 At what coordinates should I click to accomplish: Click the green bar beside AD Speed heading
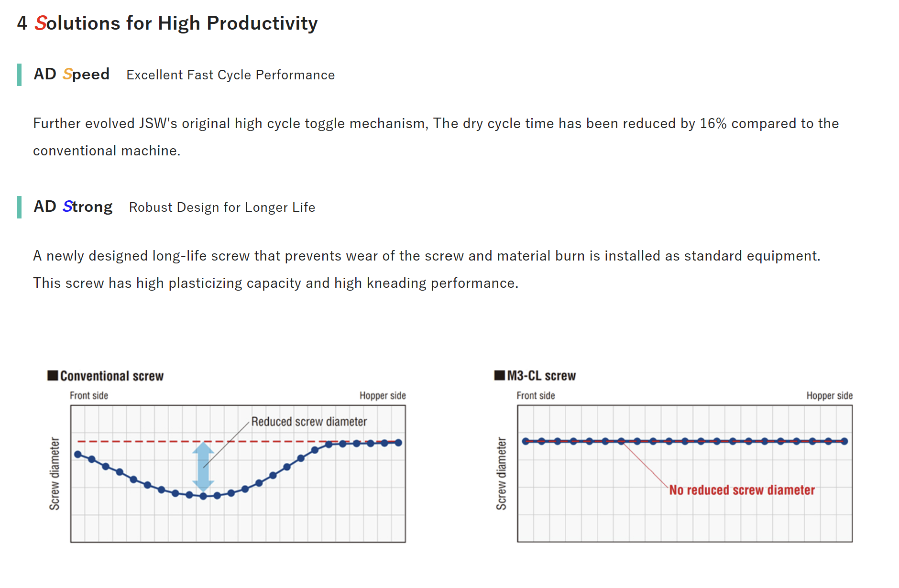click(19, 75)
